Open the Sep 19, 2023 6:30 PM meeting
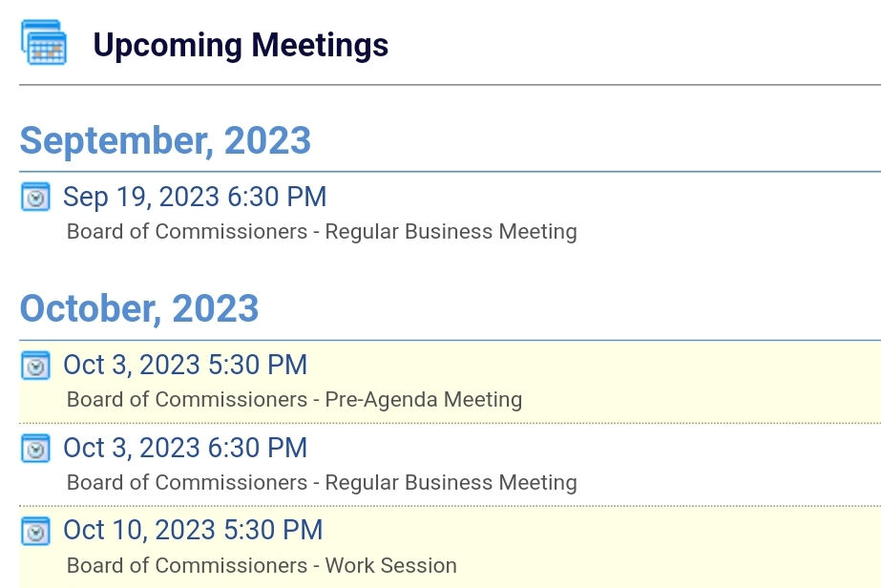This screenshot has width=881, height=588. [195, 197]
